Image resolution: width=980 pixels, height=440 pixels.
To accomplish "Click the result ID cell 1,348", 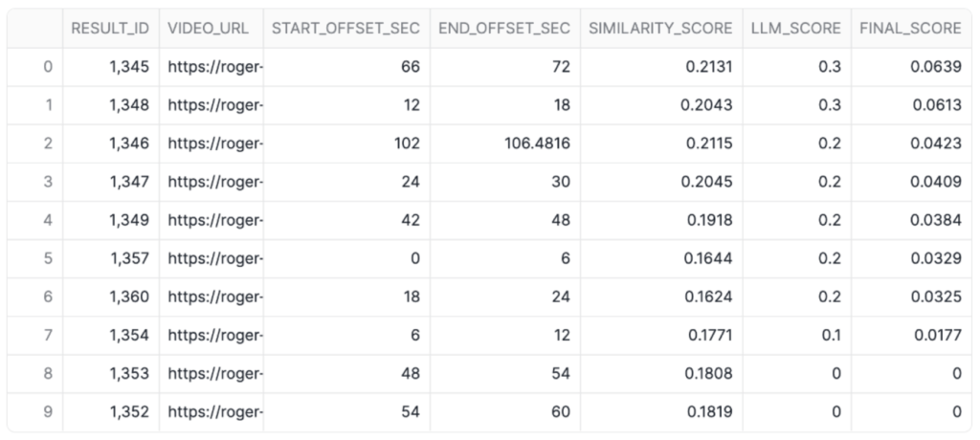I will 129,105.
